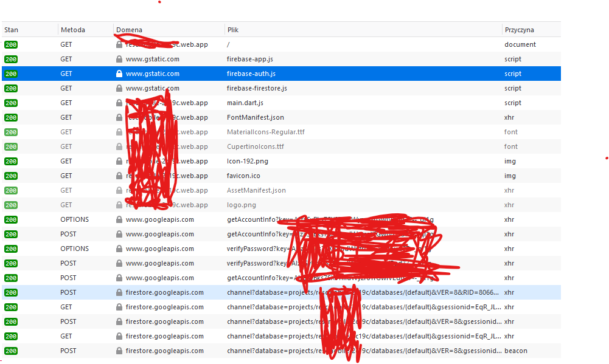Viewport: 609px width, 364px height.
Task: Click the 'document' cause cell
Action: [x=520, y=44]
